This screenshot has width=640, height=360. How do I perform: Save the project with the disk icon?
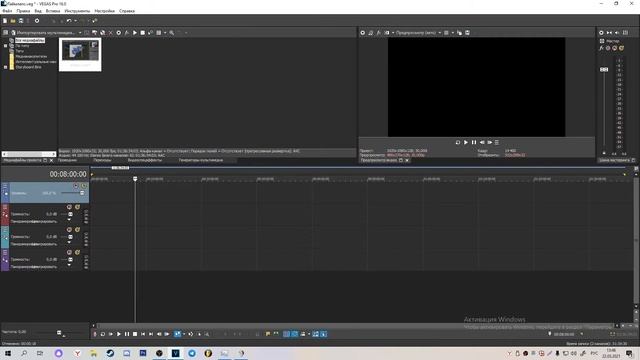(x=21, y=21)
